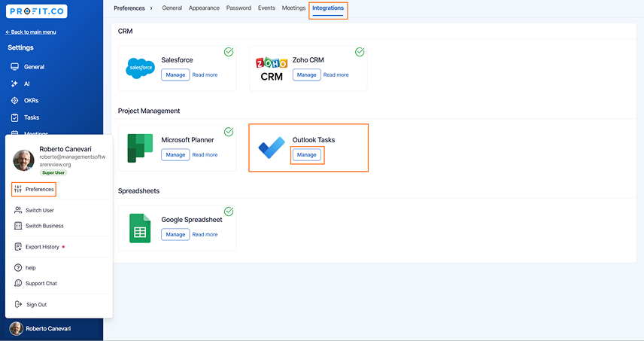This screenshot has height=341, width=644.
Task: Click Roberto Canevari's profile photo in popup
Action: pyautogui.click(x=24, y=160)
